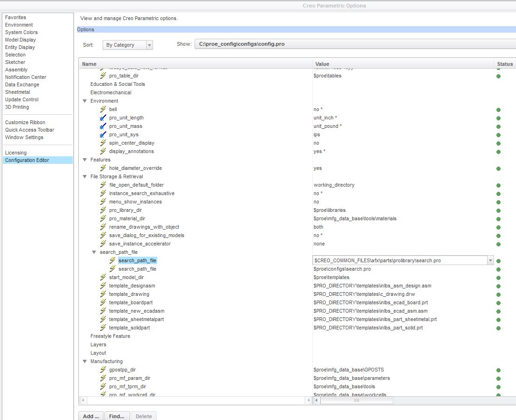Click the lightning icon beside pro_library_dir
This screenshot has width=516, height=420.
(103, 210)
